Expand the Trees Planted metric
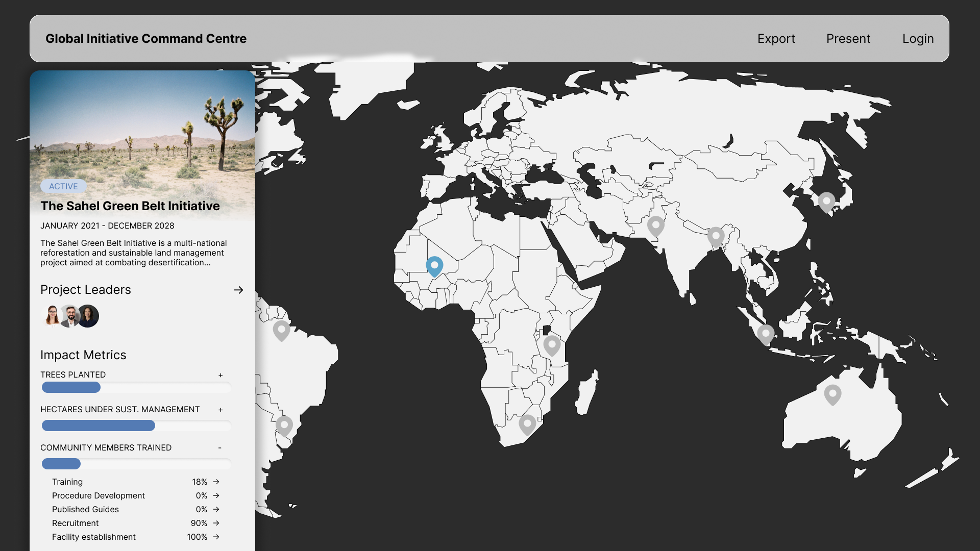Image resolution: width=980 pixels, height=551 pixels. point(220,375)
